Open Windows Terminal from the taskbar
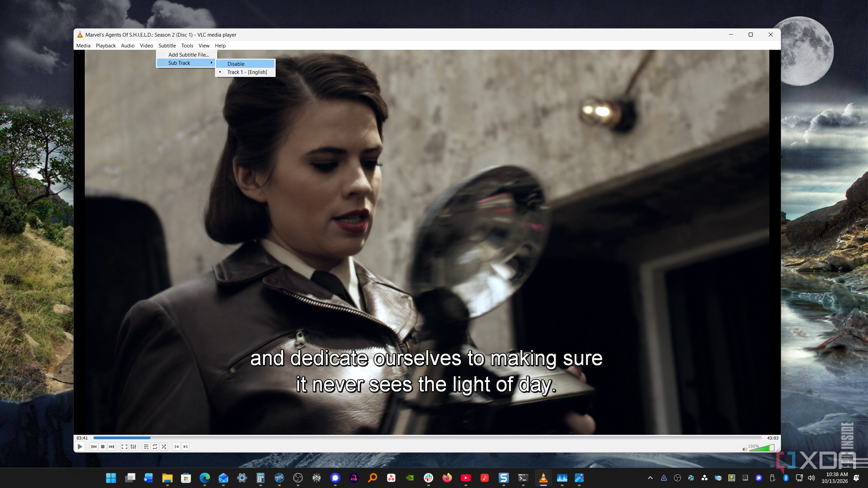Viewport: 868px width, 488px height. coord(523,478)
